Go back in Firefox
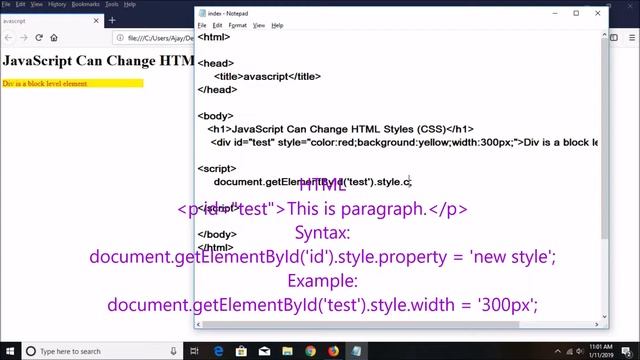 coord(8,38)
